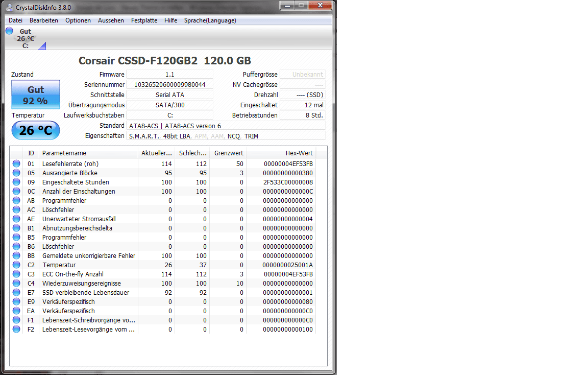Click the status orb for row EA Verkäuferspezifisch
The height and width of the screenshot is (375, 588).
[x=16, y=311]
